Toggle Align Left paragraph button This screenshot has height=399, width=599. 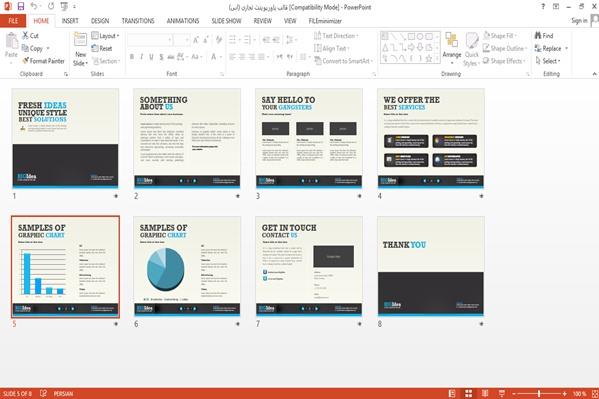[x=232, y=57]
